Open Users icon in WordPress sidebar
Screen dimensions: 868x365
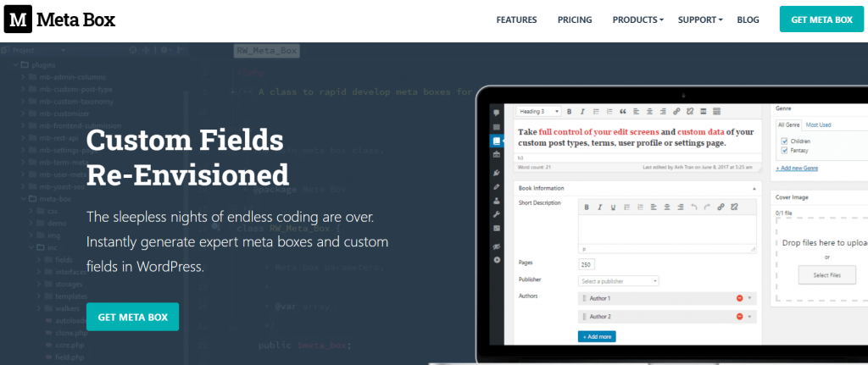click(x=497, y=201)
